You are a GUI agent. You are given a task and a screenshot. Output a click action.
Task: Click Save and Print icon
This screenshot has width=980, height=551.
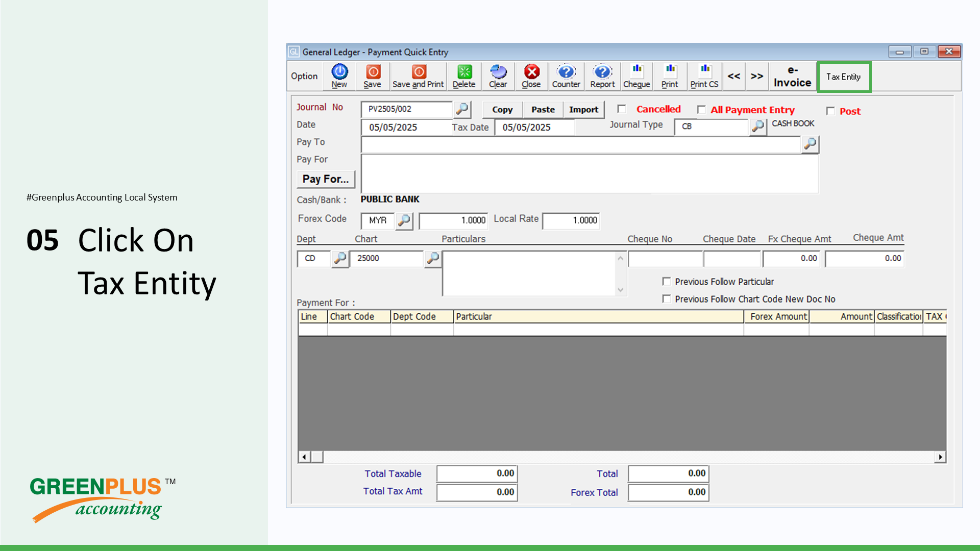pos(418,77)
